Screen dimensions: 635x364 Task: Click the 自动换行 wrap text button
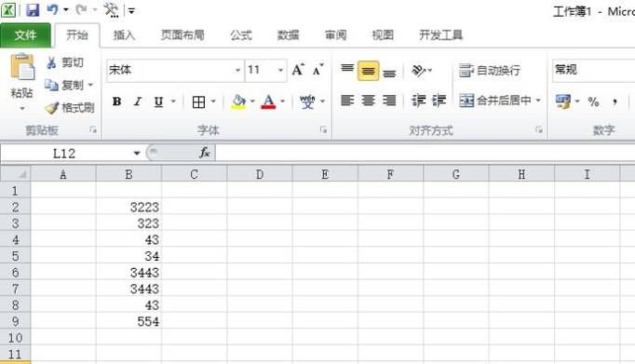(489, 71)
